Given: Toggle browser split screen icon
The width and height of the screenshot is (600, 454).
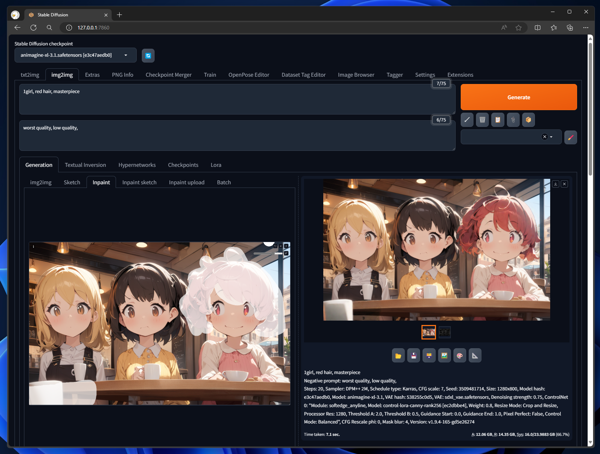Looking at the screenshot, I should point(538,28).
